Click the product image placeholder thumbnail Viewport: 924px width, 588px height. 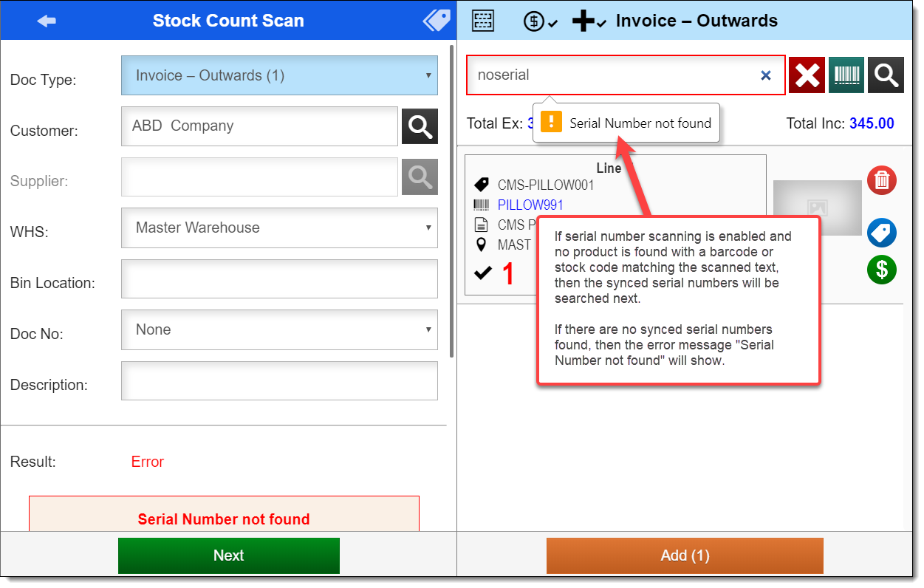coord(817,208)
